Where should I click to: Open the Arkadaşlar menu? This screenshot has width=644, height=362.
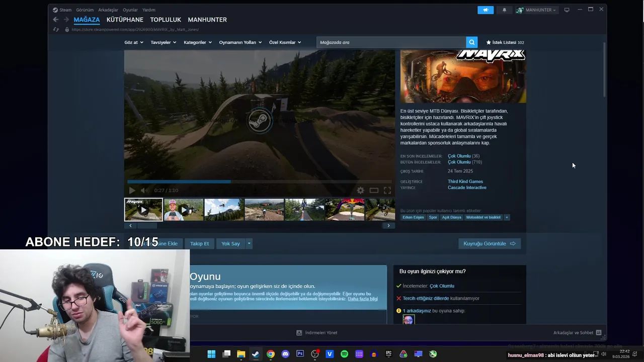(108, 10)
